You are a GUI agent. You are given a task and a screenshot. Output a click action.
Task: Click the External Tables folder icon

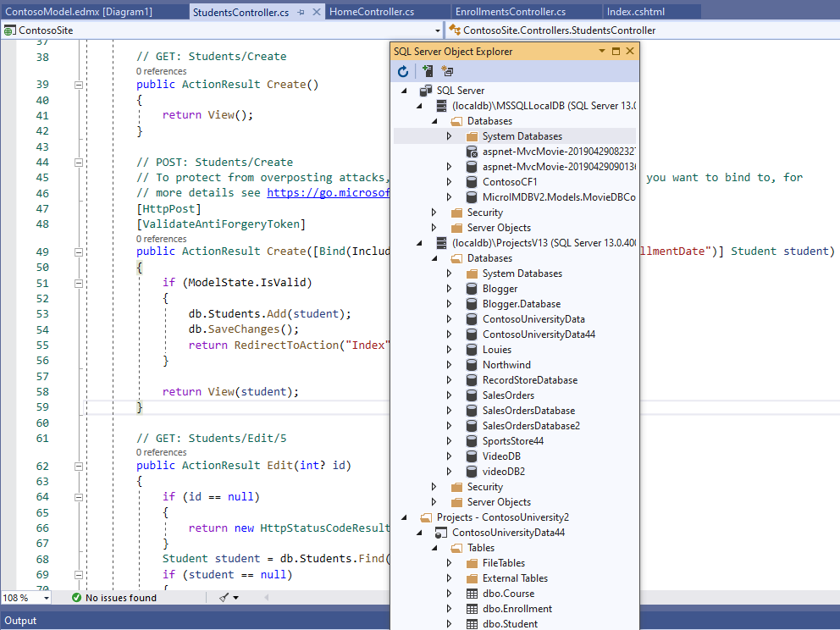point(472,578)
